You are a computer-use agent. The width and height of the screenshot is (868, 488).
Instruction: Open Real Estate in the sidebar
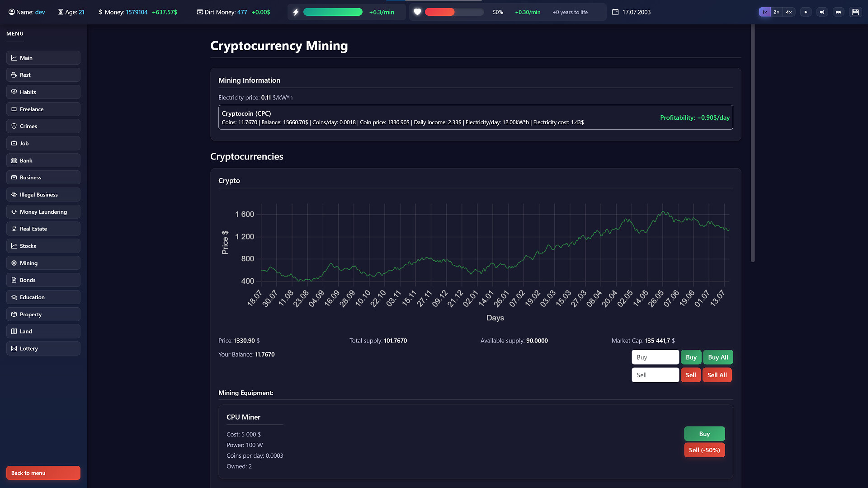43,229
